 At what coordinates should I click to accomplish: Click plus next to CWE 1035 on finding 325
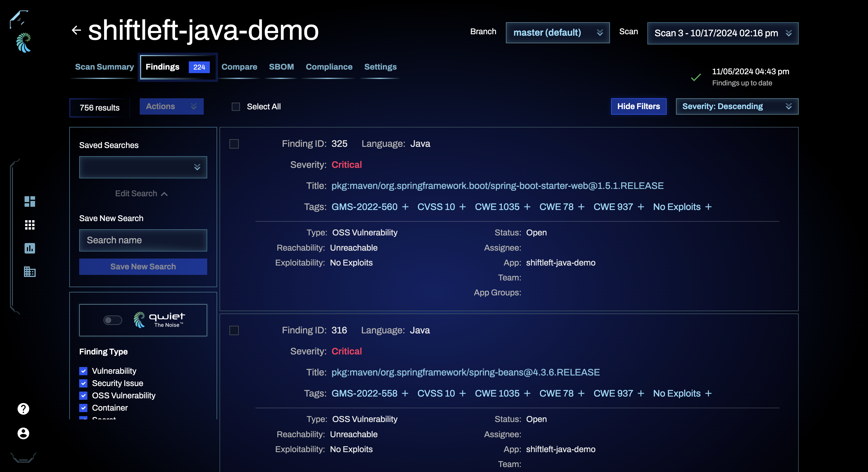click(x=527, y=207)
